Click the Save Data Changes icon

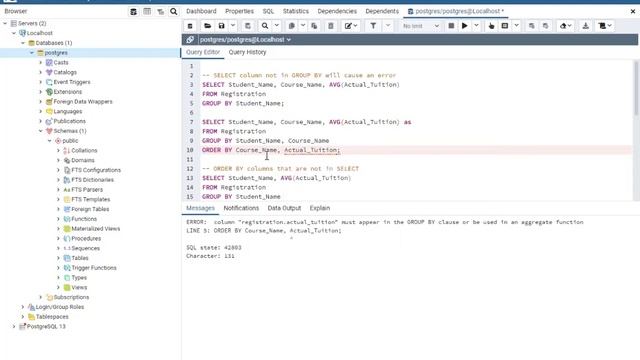coord(248,26)
